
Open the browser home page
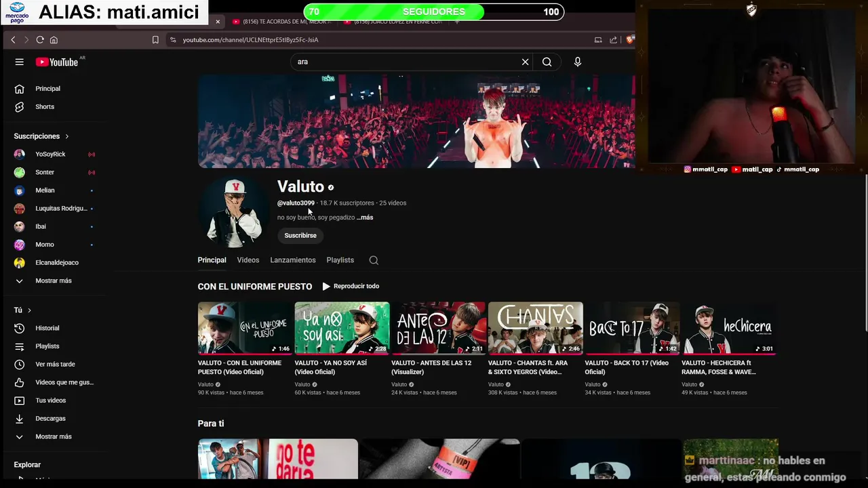(x=54, y=40)
